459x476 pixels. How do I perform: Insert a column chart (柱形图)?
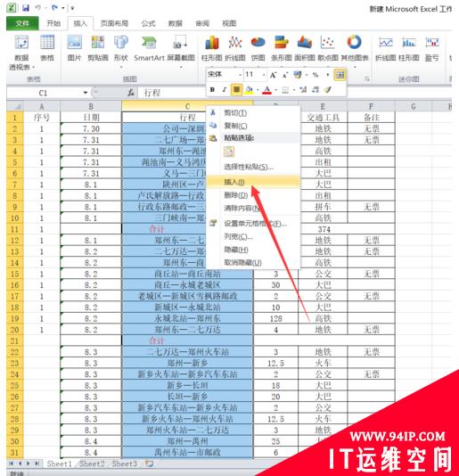[x=212, y=48]
